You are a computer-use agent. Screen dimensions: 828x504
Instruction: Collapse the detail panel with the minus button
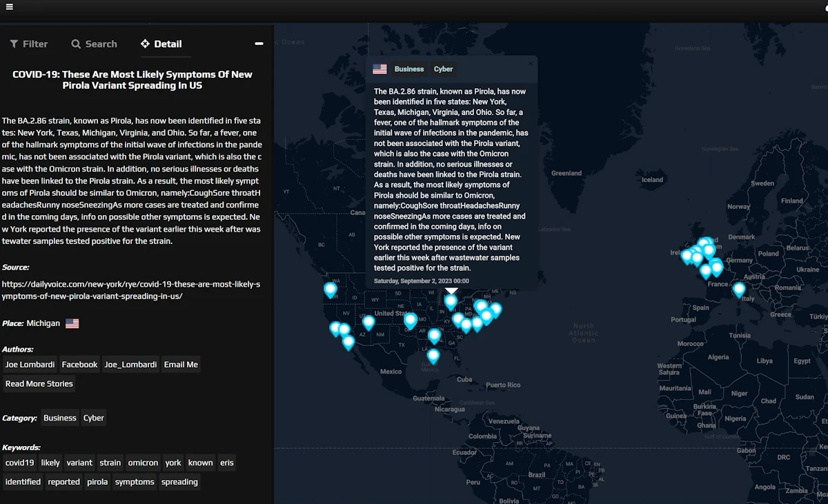pos(259,43)
